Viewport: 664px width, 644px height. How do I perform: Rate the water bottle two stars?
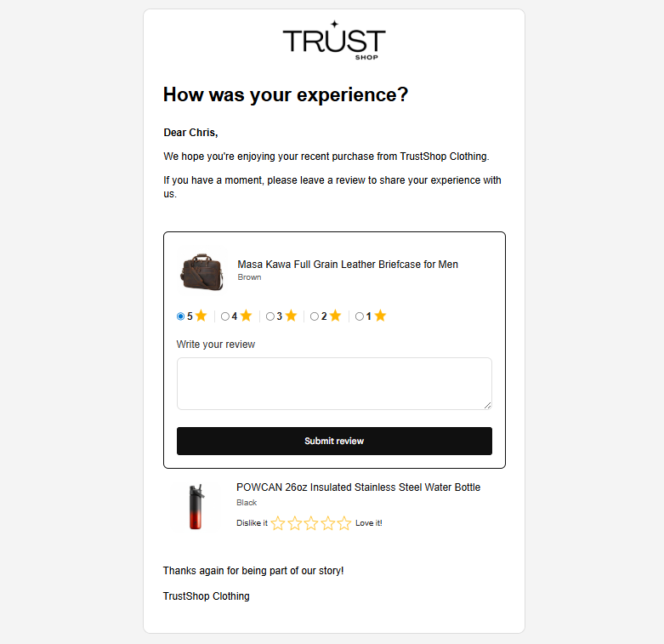coord(294,523)
